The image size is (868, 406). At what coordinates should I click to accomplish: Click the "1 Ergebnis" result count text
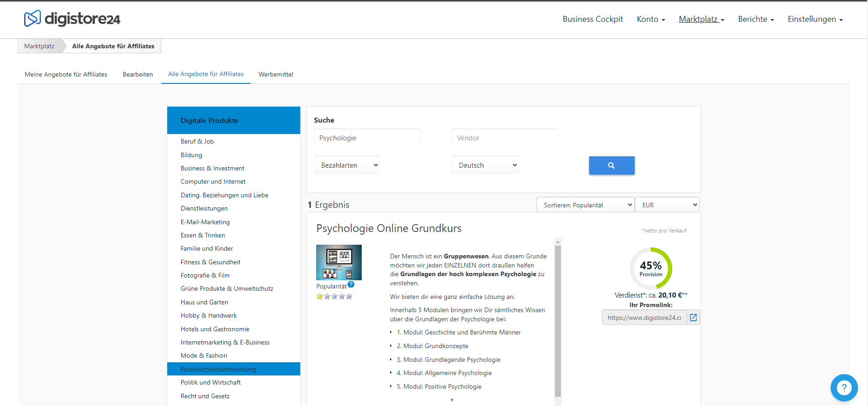coord(329,205)
